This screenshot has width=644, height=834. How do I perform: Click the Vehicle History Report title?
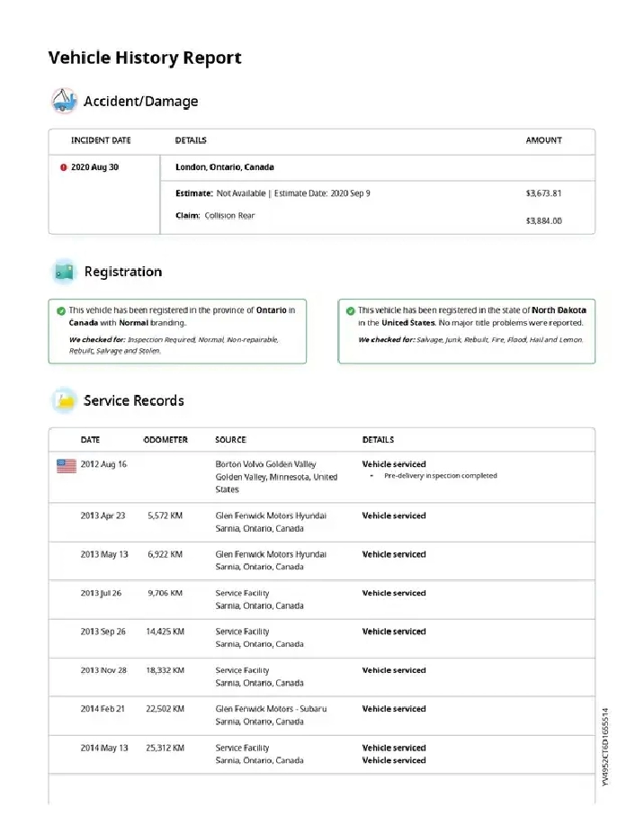coord(145,58)
